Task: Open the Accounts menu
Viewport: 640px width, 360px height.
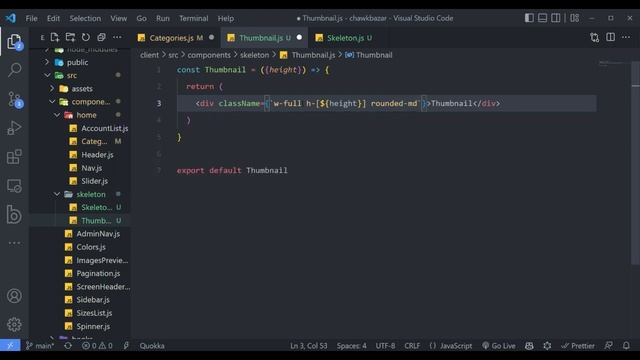Action: tap(14, 296)
